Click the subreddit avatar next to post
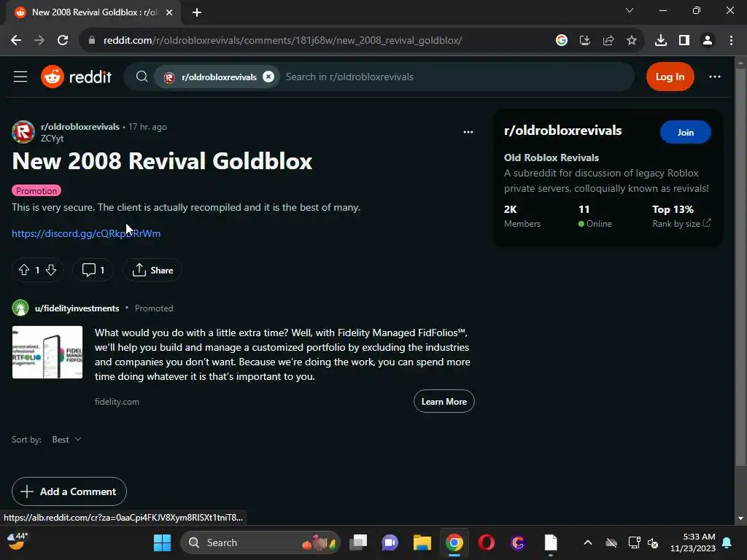747x560 pixels. tap(23, 132)
